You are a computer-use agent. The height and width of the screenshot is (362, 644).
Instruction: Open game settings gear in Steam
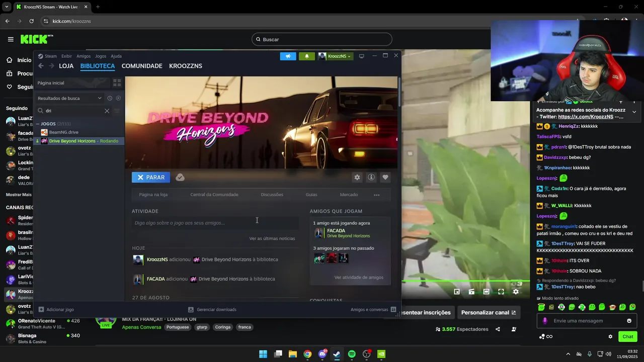click(x=357, y=177)
